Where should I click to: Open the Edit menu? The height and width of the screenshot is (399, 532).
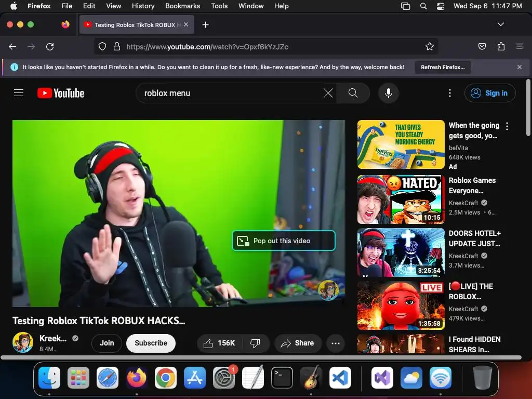point(89,6)
